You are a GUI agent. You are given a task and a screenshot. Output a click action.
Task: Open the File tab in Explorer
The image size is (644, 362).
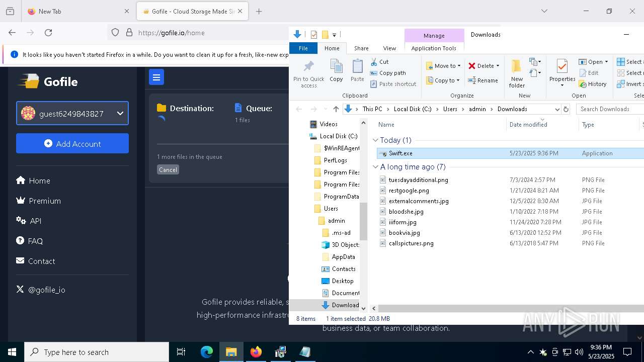tap(303, 48)
